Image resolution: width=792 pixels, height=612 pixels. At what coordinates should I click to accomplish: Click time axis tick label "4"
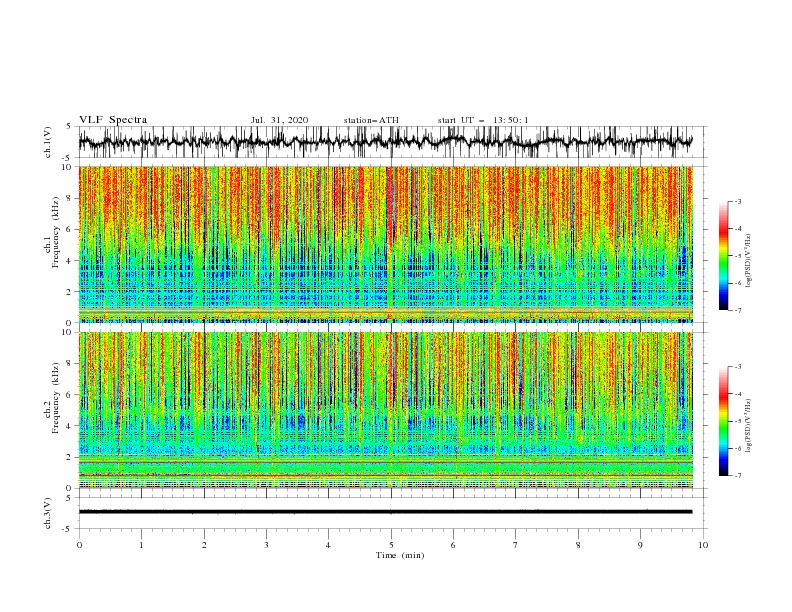[328, 545]
